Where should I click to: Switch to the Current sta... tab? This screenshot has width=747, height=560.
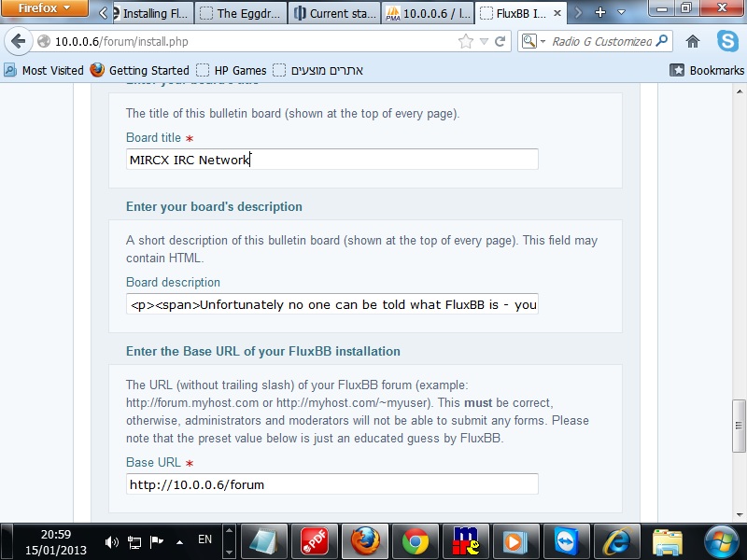(x=335, y=13)
